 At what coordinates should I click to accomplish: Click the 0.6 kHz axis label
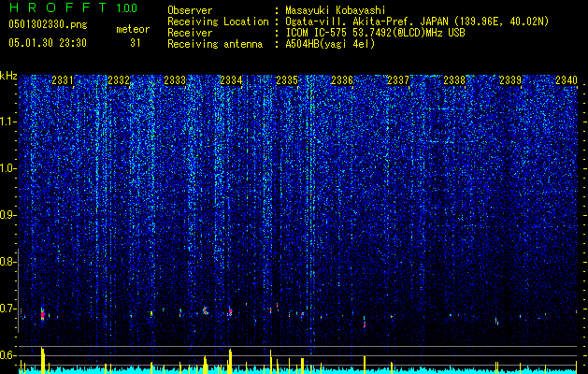pos(8,355)
